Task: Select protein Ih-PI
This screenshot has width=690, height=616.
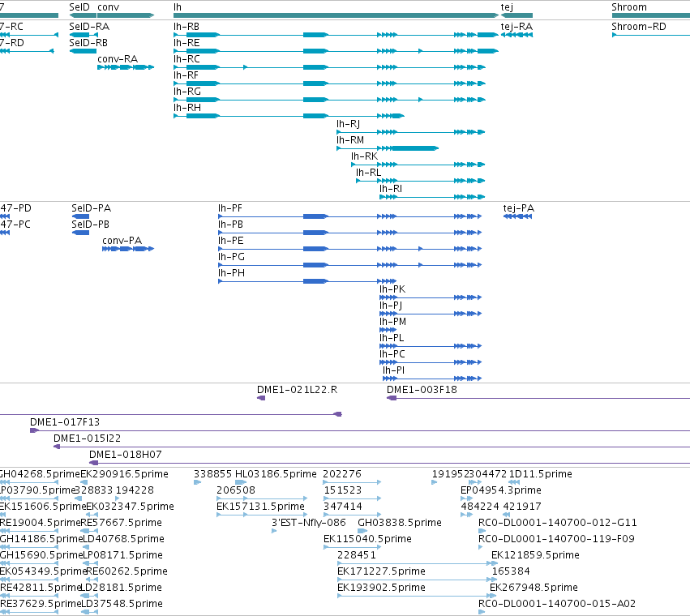Action: tap(432, 379)
